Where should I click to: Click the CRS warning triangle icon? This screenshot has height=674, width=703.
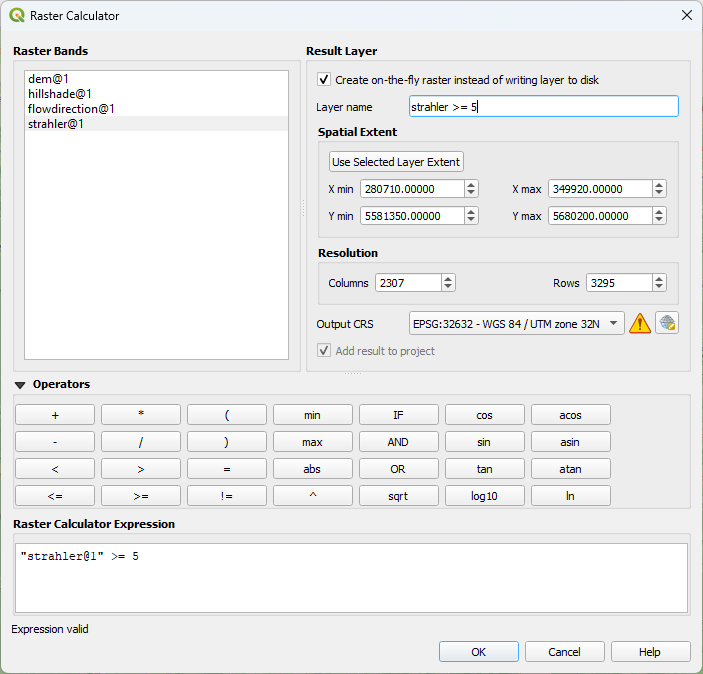point(640,323)
